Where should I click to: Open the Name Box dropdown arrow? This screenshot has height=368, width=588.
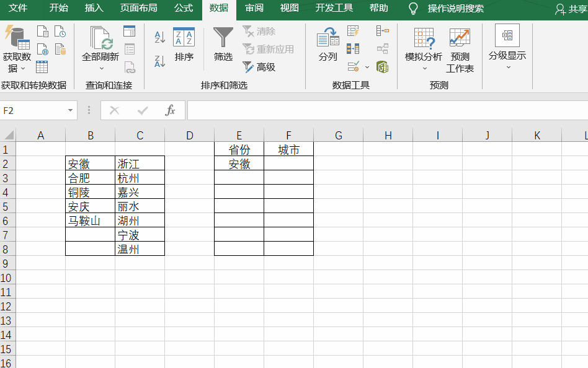pyautogui.click(x=70, y=110)
